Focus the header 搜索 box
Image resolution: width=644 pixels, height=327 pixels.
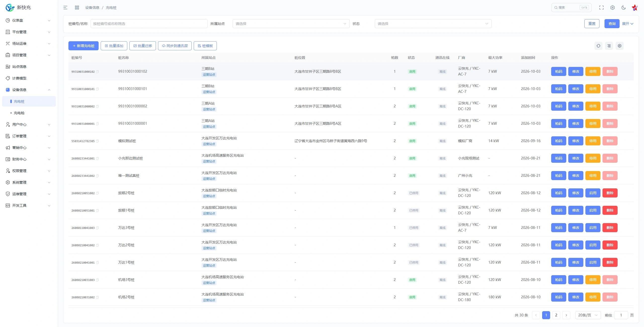(x=571, y=8)
